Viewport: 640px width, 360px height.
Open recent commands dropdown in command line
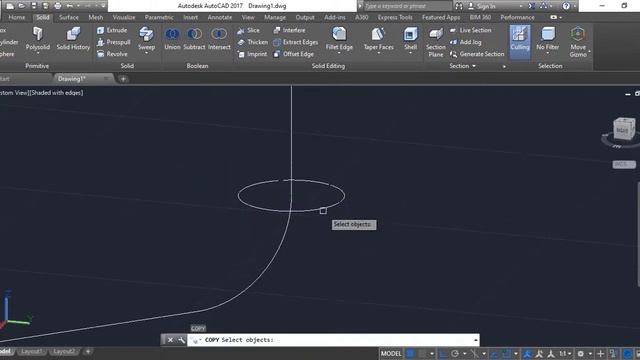coord(196,340)
